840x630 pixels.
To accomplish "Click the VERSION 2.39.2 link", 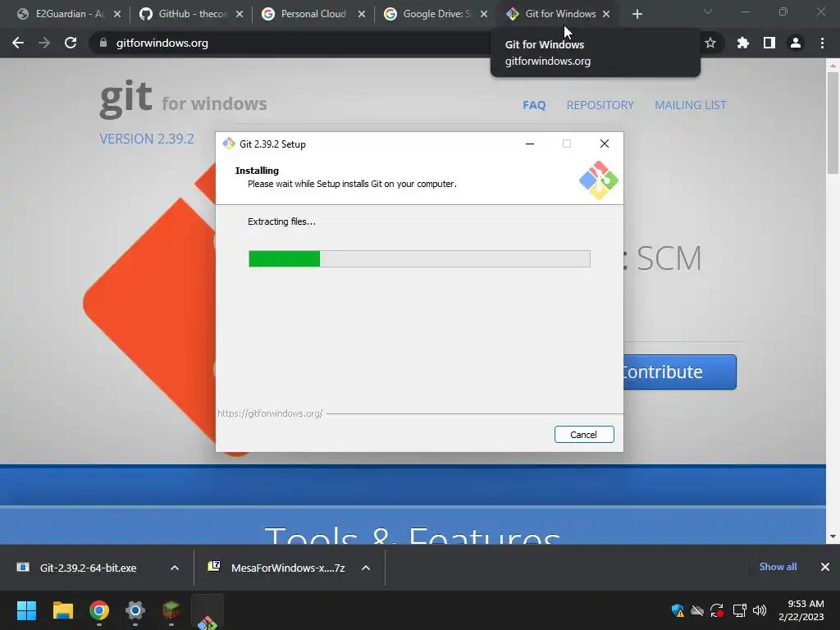I will (147, 139).
